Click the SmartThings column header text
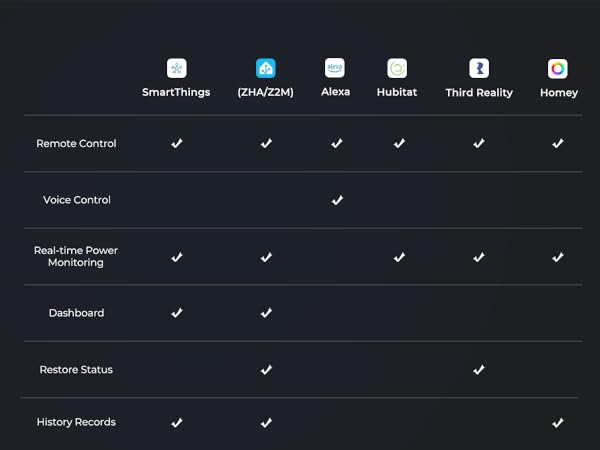600x450 pixels. pyautogui.click(x=177, y=93)
